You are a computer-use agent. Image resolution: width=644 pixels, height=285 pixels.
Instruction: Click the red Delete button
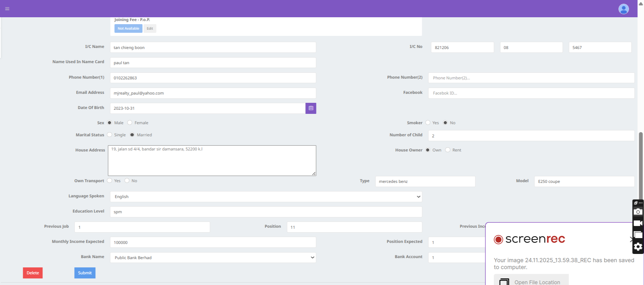pyautogui.click(x=33, y=273)
